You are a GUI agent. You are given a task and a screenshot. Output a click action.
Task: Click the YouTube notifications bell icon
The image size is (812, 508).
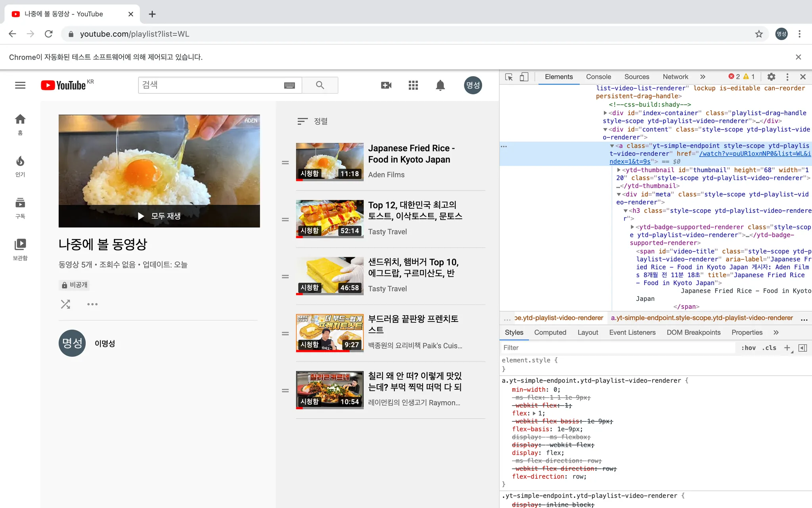click(440, 85)
